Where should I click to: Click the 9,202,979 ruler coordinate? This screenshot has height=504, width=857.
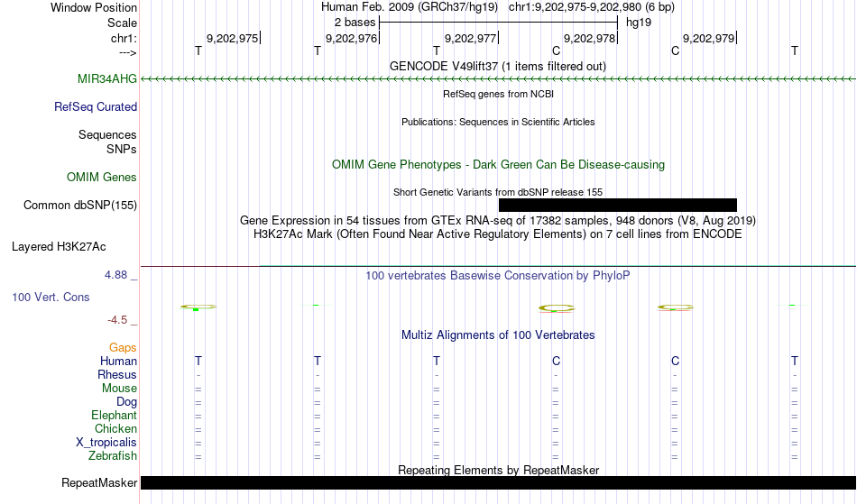point(709,38)
